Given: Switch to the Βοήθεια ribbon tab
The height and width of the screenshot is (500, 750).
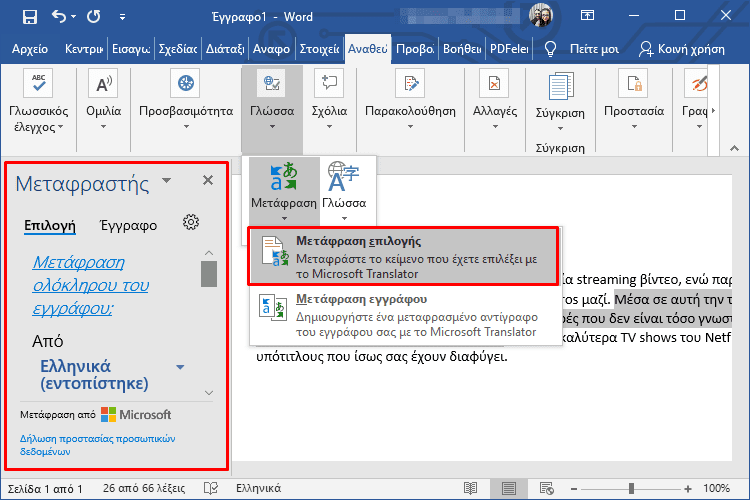Looking at the screenshot, I should 462,49.
